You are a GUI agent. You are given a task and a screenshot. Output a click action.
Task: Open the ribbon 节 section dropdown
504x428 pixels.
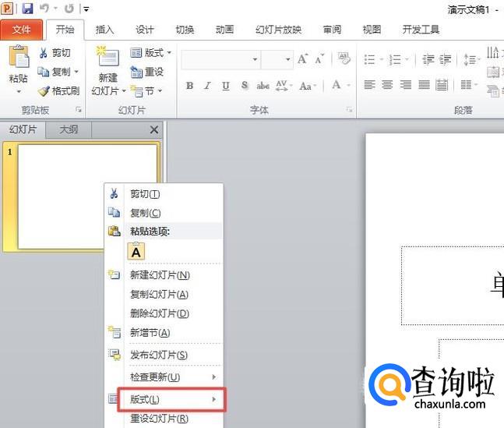(x=146, y=91)
